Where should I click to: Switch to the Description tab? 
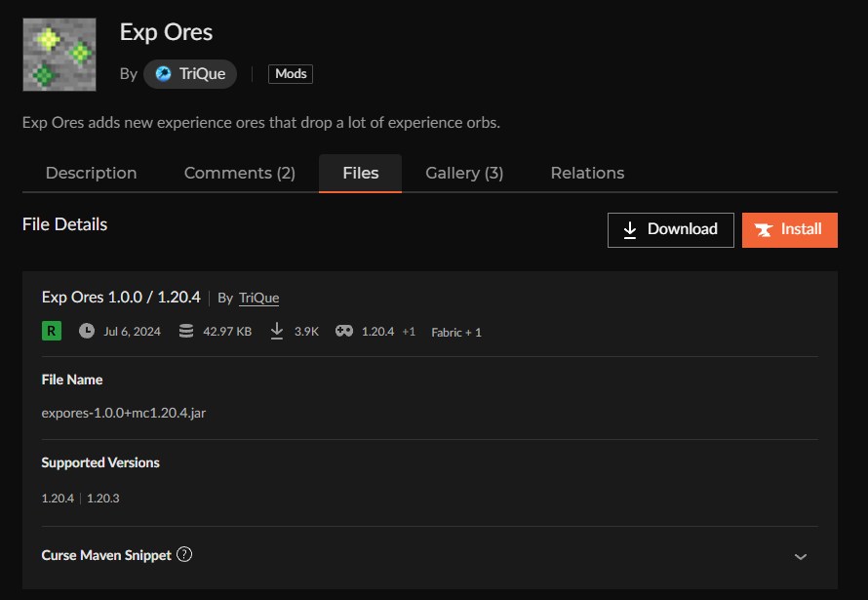coord(91,173)
